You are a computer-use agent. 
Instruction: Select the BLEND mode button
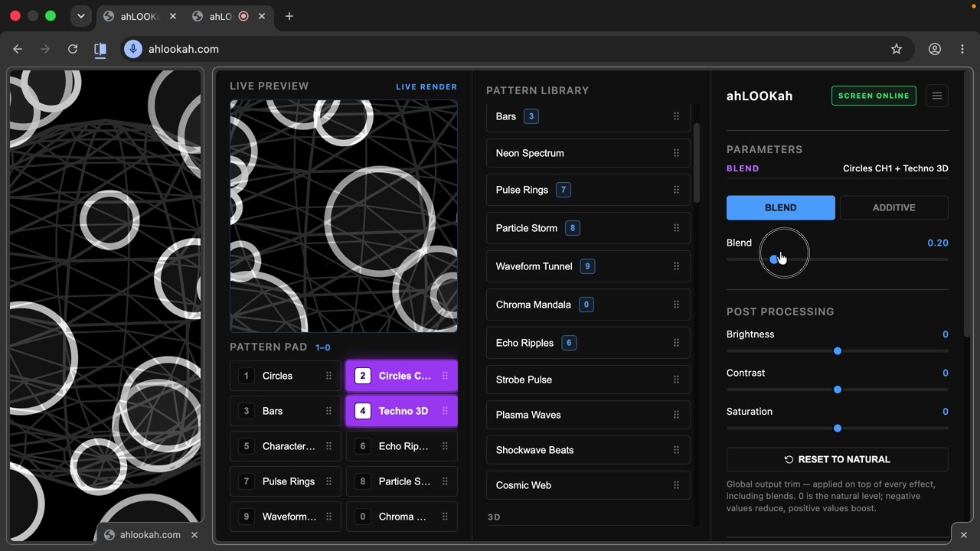780,207
